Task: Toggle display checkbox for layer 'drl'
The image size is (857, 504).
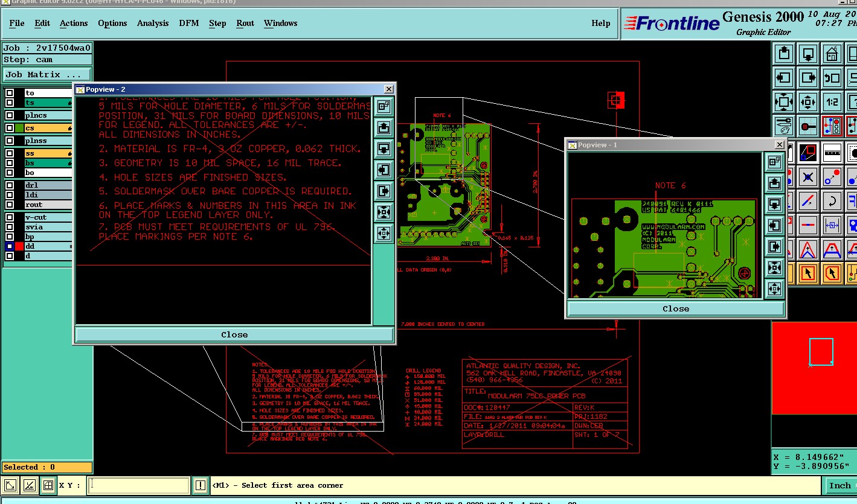Action: click(x=10, y=185)
